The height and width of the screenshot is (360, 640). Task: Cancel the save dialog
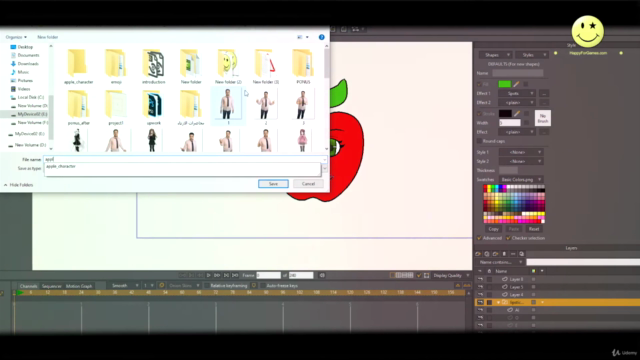click(x=308, y=184)
